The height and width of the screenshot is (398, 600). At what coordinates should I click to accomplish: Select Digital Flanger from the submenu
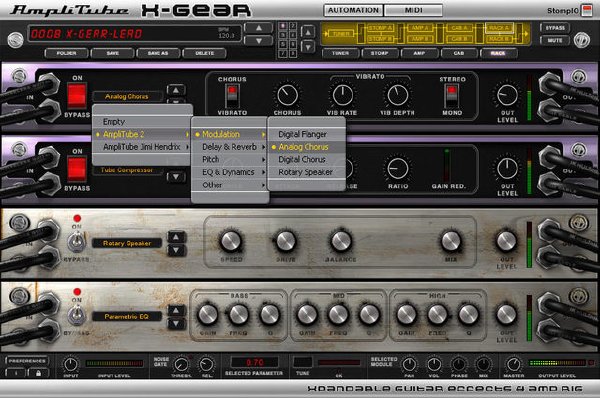coord(307,134)
